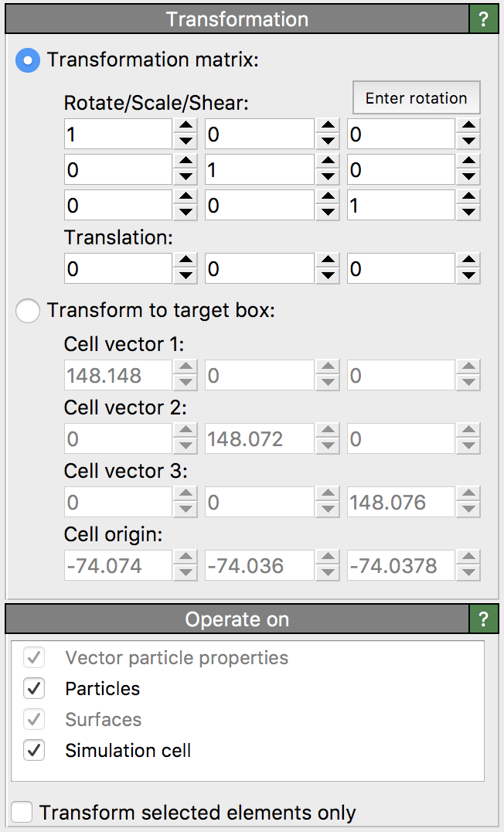Decrease the first row, third column matrix value
Screen dimensions: 504x832
[x=468, y=142]
